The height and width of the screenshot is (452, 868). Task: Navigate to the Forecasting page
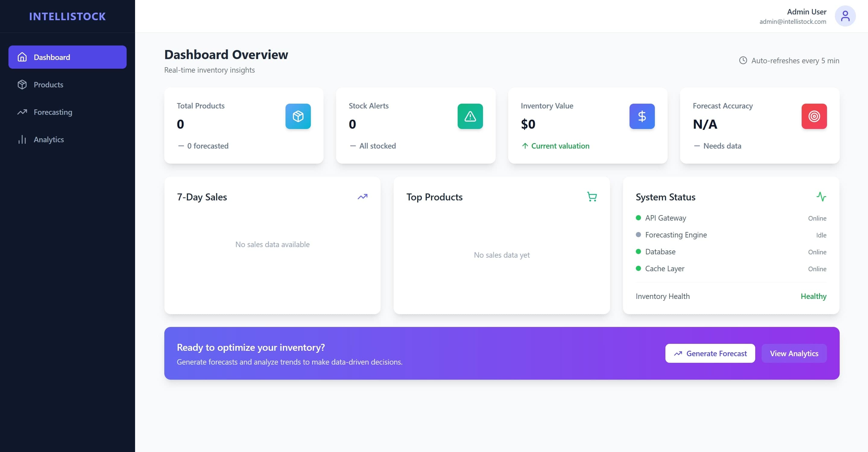tap(52, 112)
